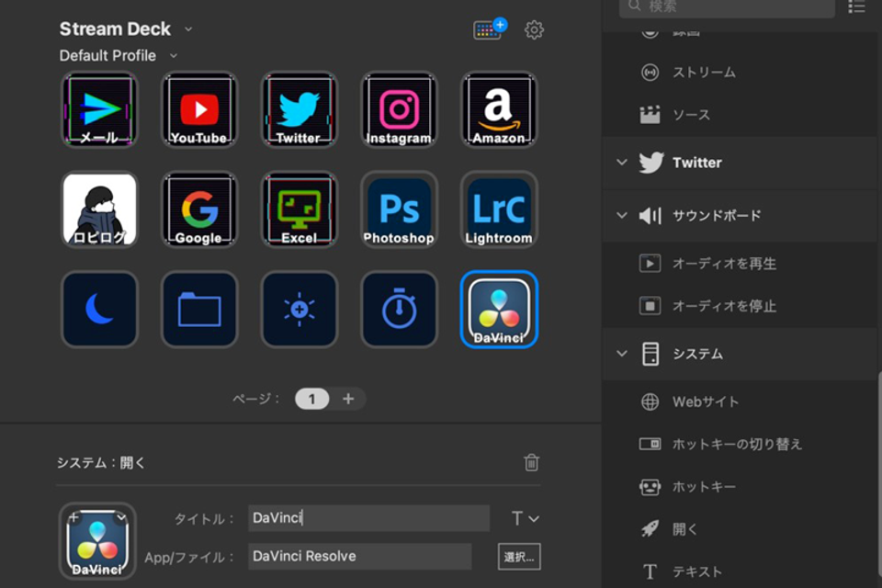The image size is (882, 588).
Task: Open Stream Deck preferences gear
Action: point(534,29)
